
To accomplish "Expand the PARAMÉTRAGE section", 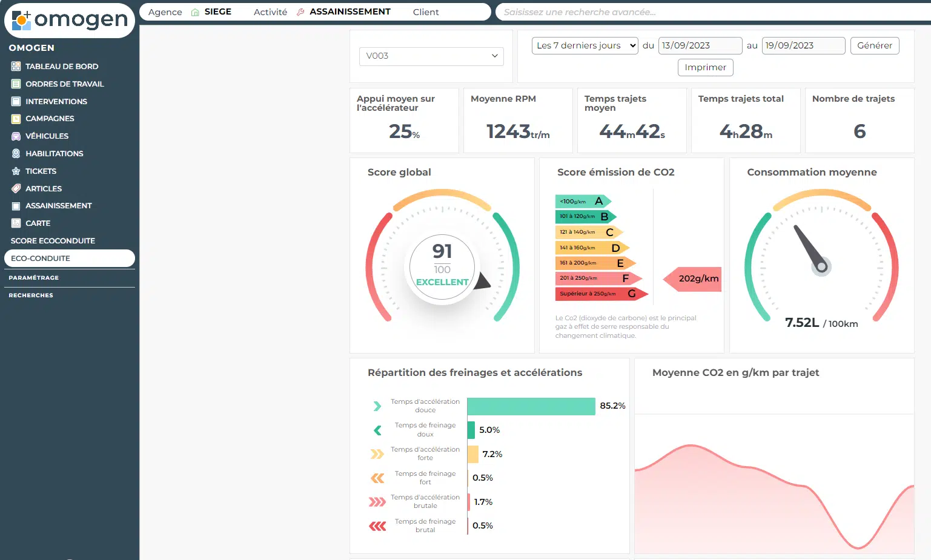I will pos(34,278).
